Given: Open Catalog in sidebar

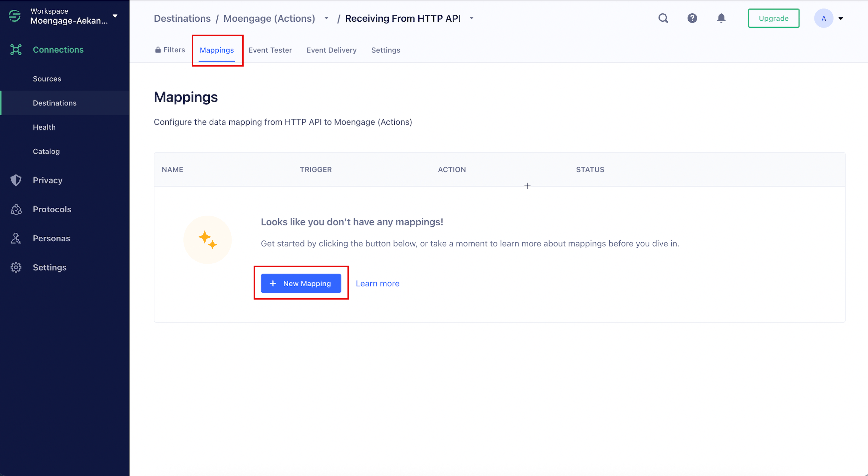Looking at the screenshot, I should click(46, 151).
